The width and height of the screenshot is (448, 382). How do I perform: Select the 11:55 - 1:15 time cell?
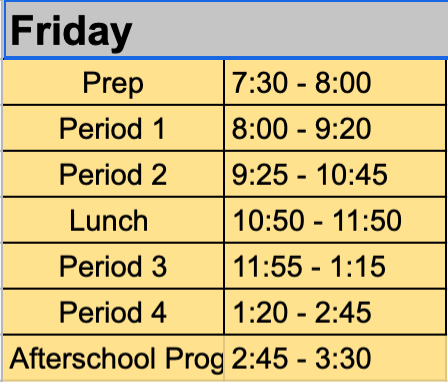(335, 266)
